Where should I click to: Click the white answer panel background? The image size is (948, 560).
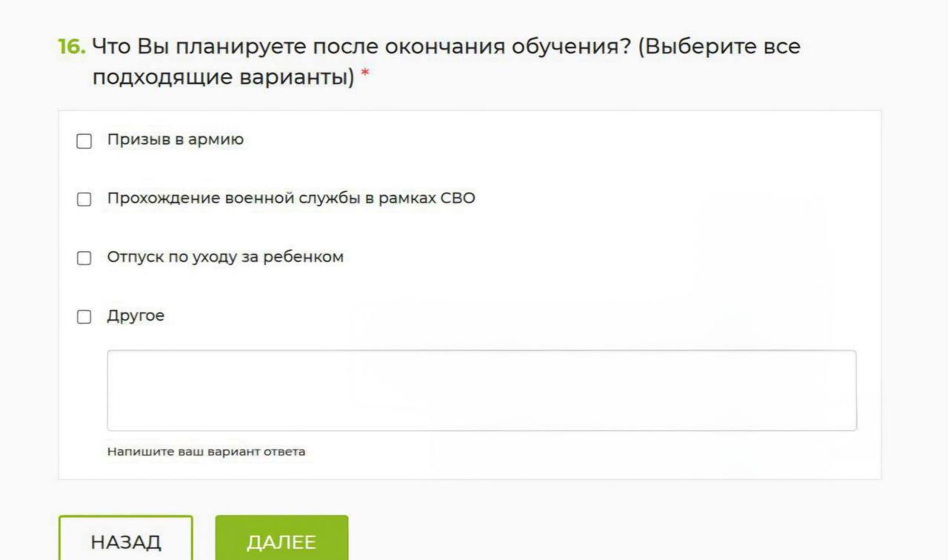tap(667, 148)
